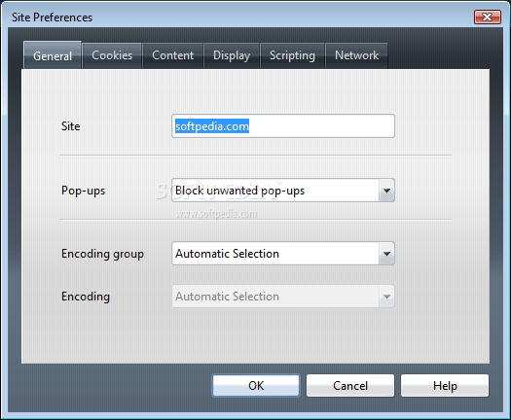
Task: Click the Cancel button
Action: tap(350, 386)
